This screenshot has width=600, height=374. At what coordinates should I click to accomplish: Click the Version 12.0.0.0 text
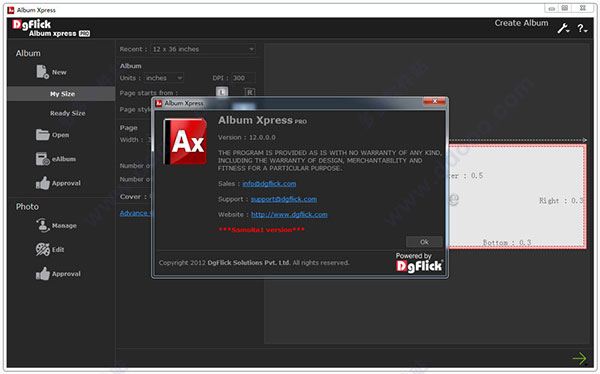[246, 137]
